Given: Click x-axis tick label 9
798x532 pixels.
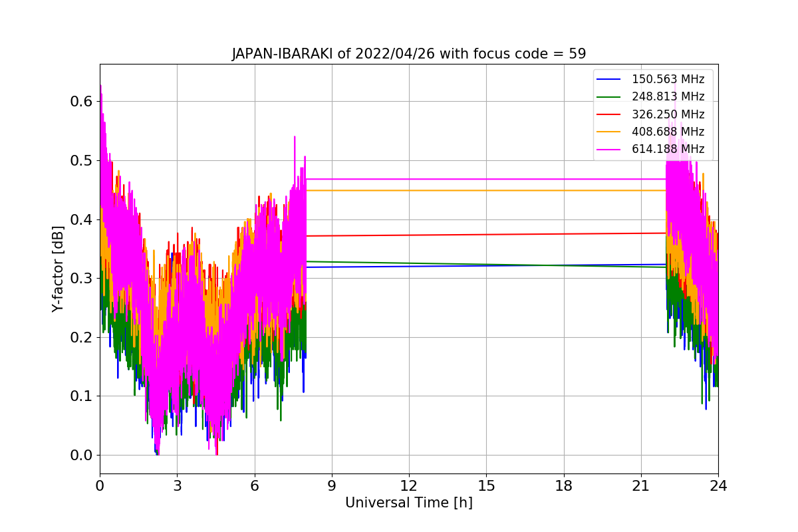Looking at the screenshot, I should 332,485.
